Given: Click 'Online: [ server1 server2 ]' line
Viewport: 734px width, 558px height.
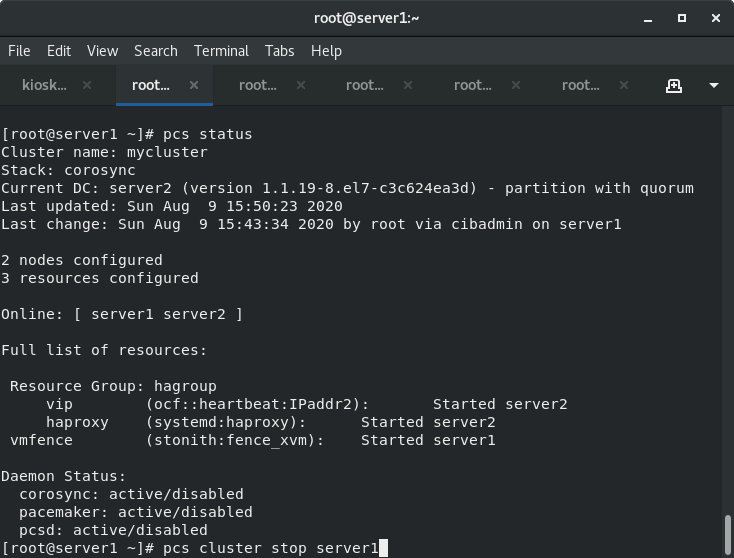Looking at the screenshot, I should coord(122,314).
